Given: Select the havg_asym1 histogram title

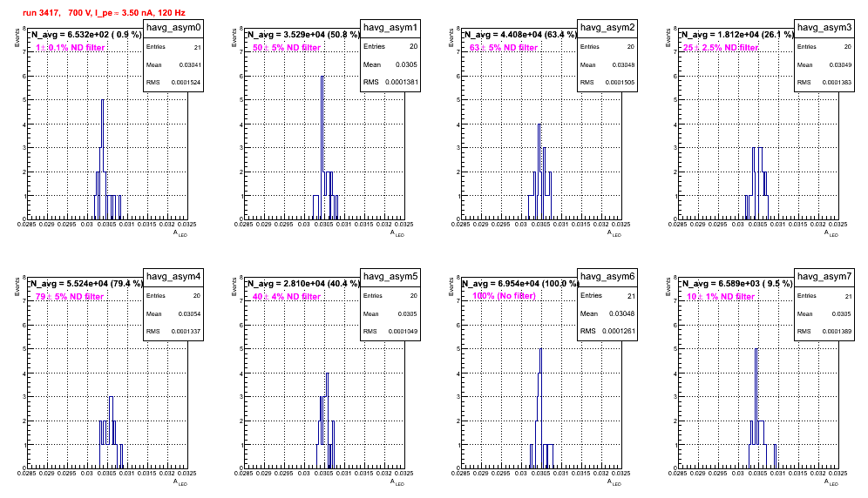Looking at the screenshot, I should [390, 28].
